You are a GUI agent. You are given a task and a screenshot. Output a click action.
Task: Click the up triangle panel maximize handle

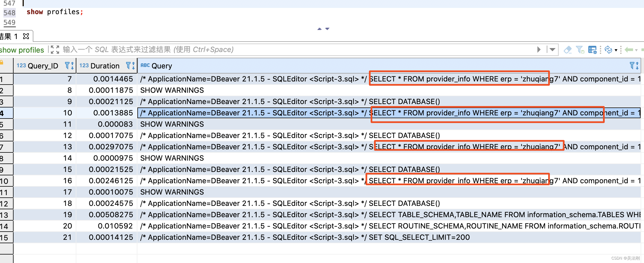pyautogui.click(x=319, y=29)
